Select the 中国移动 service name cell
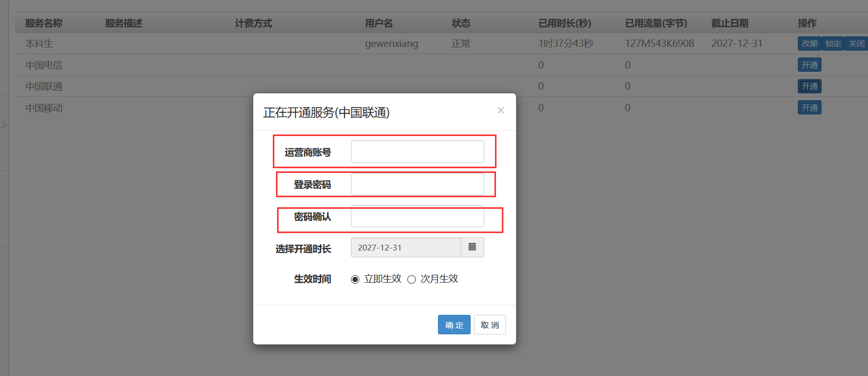This screenshot has width=868, height=376. [x=44, y=108]
